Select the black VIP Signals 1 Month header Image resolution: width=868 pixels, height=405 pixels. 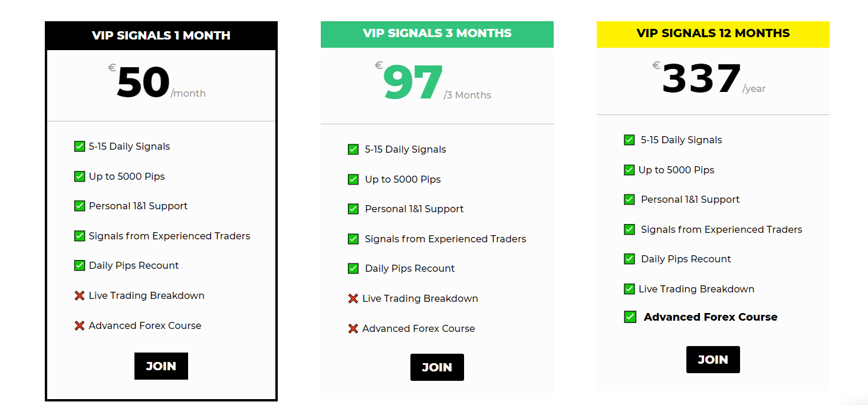tap(161, 35)
